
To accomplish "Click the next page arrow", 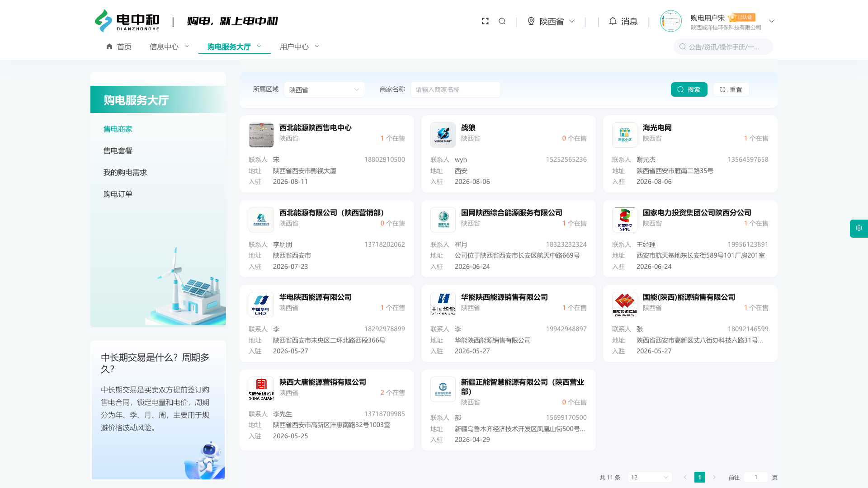I will coord(714,477).
